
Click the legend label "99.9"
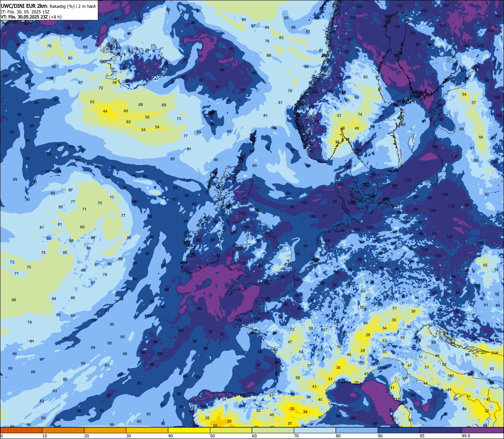(466, 436)
